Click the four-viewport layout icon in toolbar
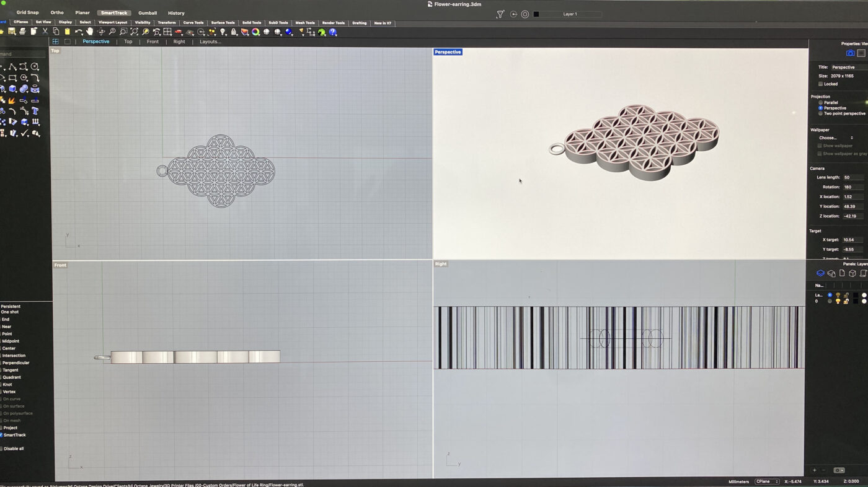Screen dimensions: 868x487 (x=167, y=32)
